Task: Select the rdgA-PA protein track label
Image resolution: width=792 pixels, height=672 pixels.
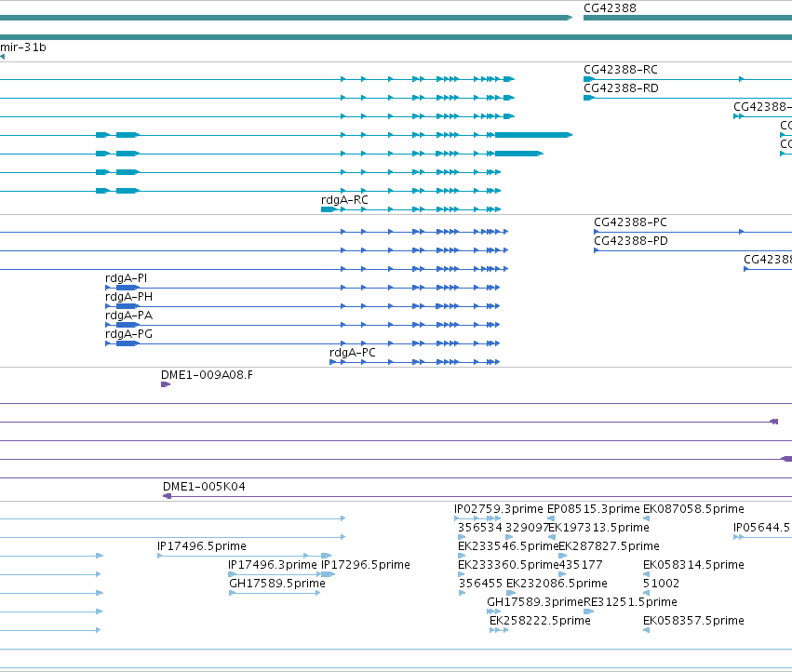Action: pos(128,316)
